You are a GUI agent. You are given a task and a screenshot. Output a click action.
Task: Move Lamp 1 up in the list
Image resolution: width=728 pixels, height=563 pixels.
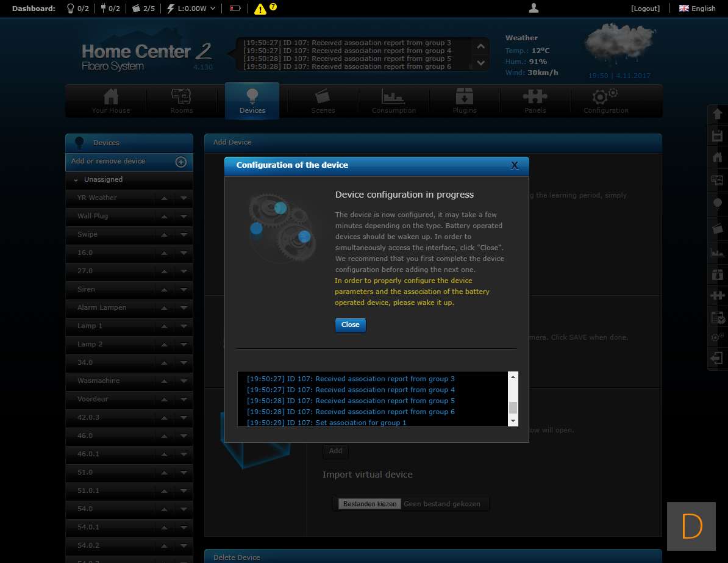(x=164, y=326)
